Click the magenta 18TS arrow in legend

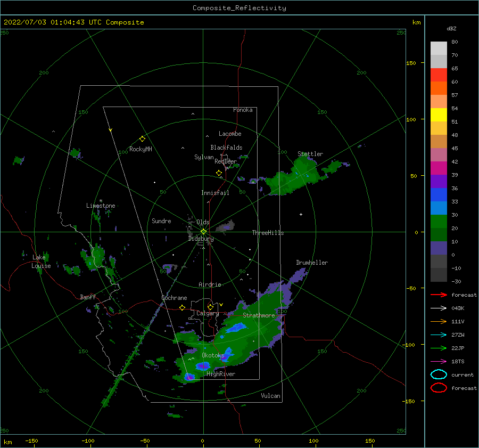tap(439, 362)
